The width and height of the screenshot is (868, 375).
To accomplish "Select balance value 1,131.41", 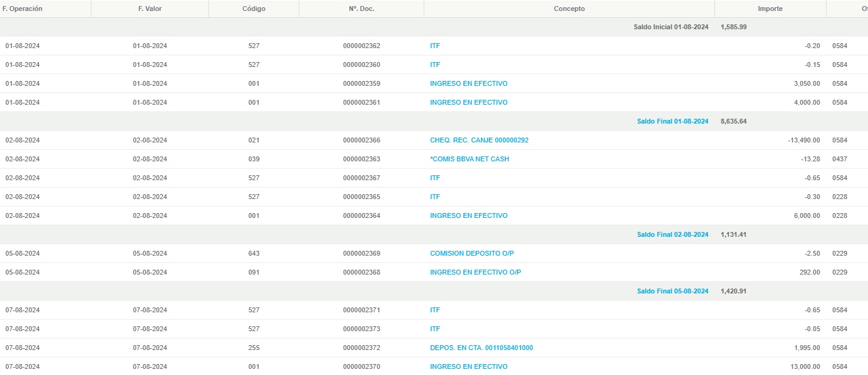I will point(733,234).
